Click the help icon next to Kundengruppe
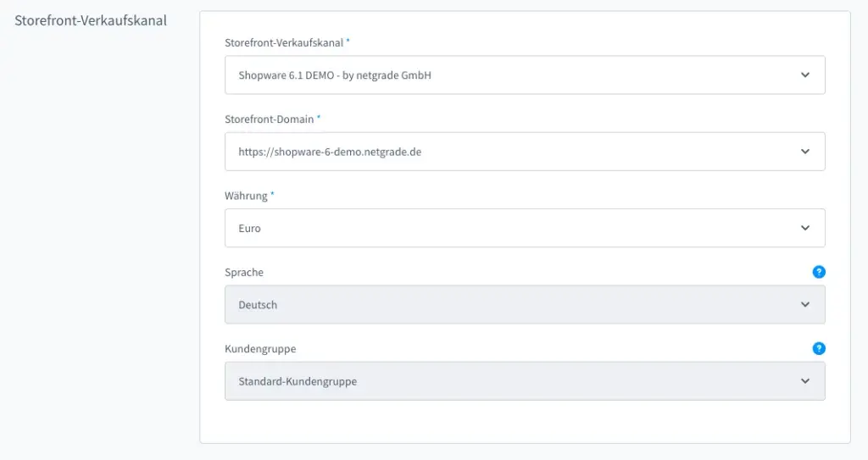Image resolution: width=868 pixels, height=460 pixels. [x=819, y=348]
